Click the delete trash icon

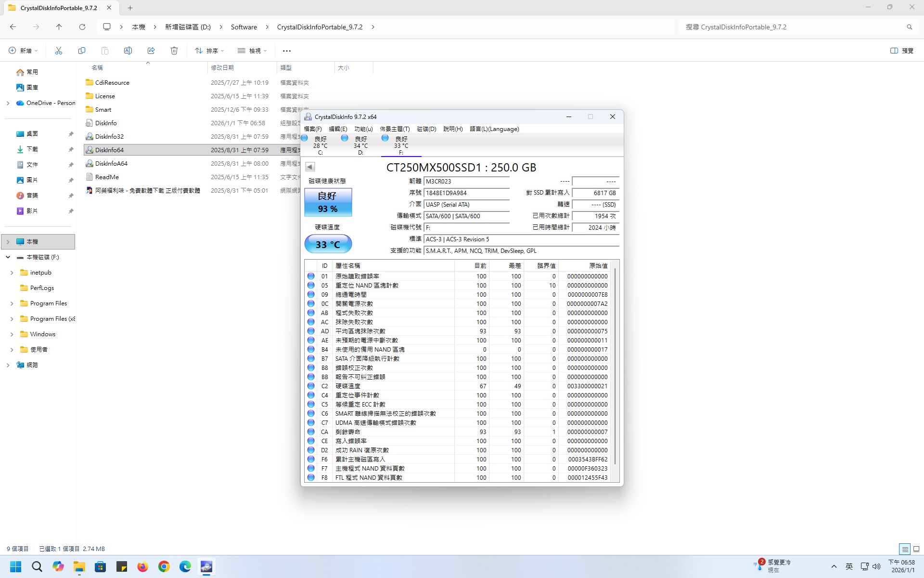(174, 51)
